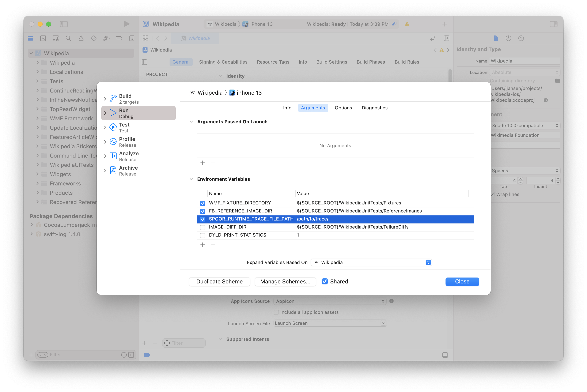Screen dimensions: 587x392
Task: Click the add editor split icon
Action: tap(447, 38)
